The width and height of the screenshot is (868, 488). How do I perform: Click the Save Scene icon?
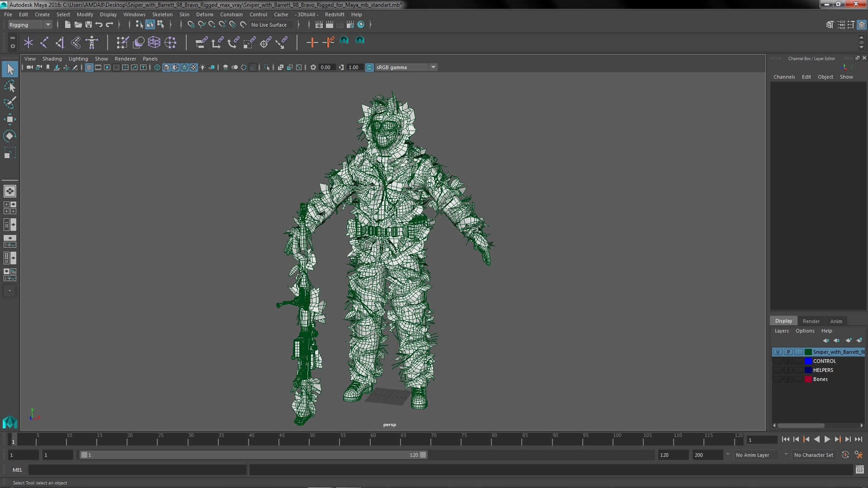click(x=88, y=25)
